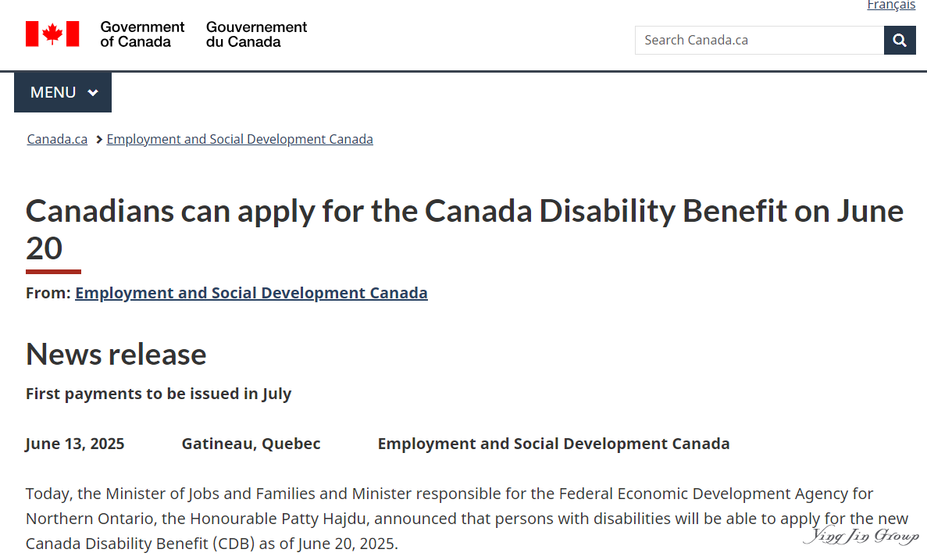Screen dimensions: 927x560
Task: Focus the Search Canada.ca input field
Action: (x=759, y=40)
